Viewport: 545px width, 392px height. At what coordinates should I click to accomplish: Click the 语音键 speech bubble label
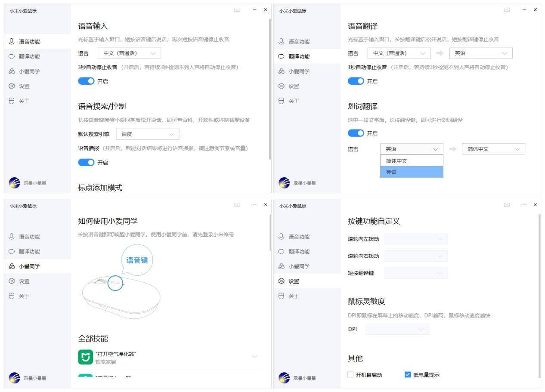[137, 260]
